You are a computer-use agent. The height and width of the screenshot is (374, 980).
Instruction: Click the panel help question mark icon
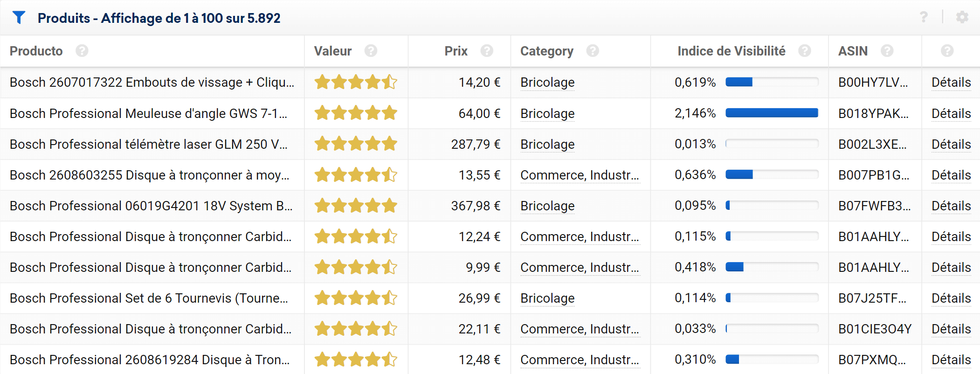click(924, 17)
